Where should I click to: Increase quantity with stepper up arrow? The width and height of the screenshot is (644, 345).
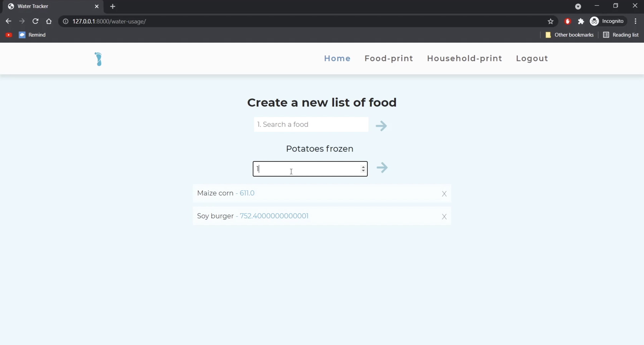click(x=363, y=167)
